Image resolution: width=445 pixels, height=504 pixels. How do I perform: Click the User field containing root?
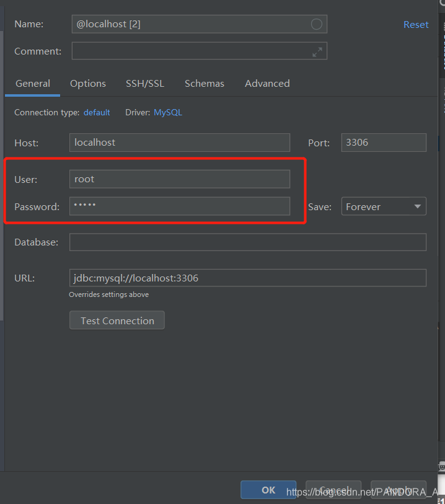point(180,179)
